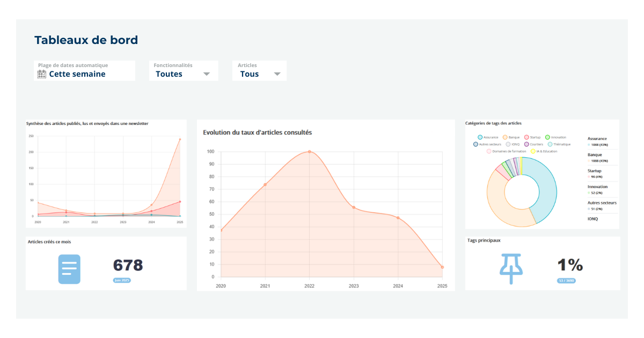The image size is (644, 338).
Task: Select the 2025 data point on consultation chart
Action: point(442,267)
